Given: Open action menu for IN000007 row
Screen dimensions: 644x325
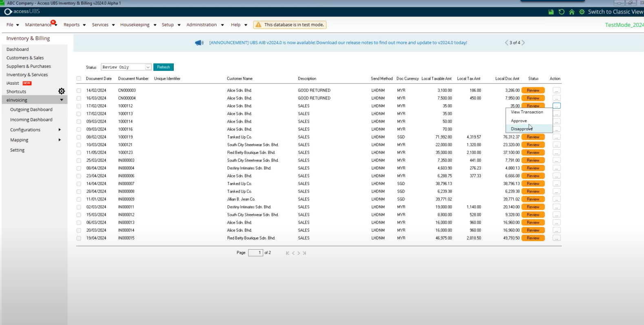Looking at the screenshot, I should [x=557, y=184].
